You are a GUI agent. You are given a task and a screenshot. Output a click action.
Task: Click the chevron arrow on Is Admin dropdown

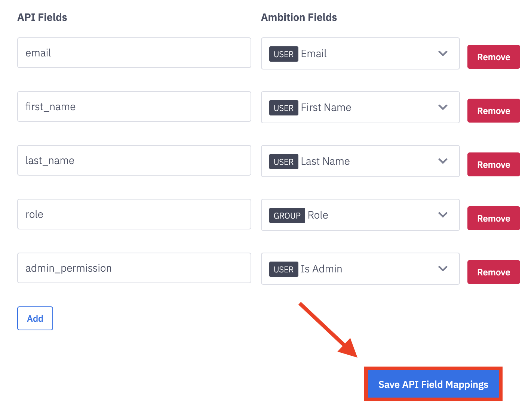click(x=443, y=269)
